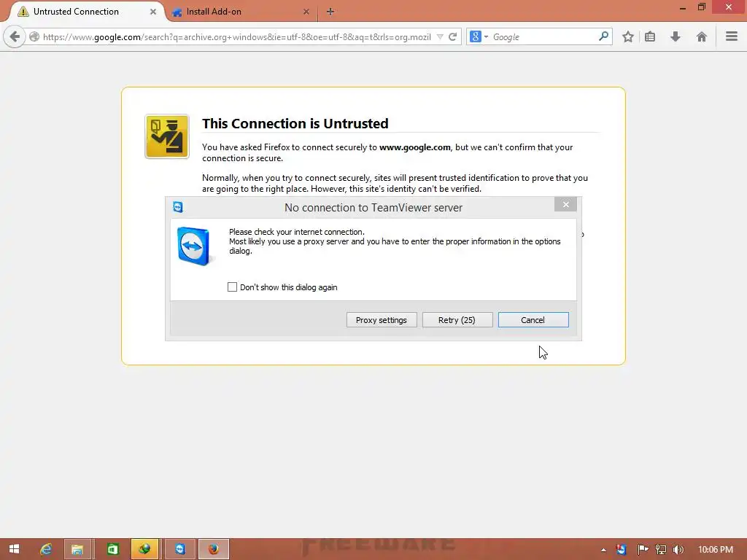Click the Retry (25) button

coord(457,320)
